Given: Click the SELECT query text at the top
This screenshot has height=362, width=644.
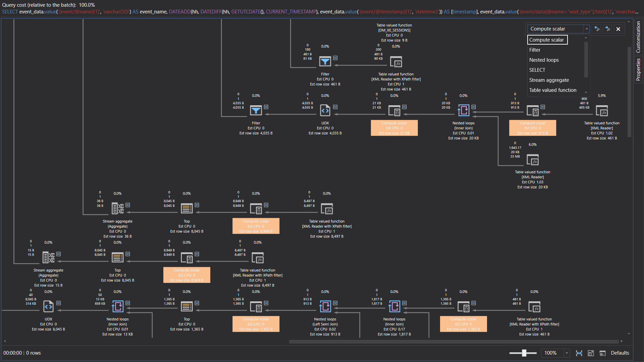Looking at the screenshot, I should 320,12.
